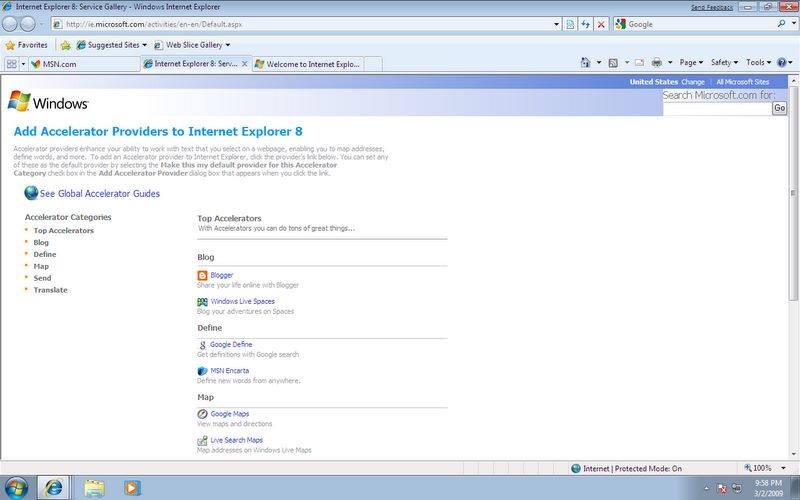Click the Forward navigation arrow
Screen dimensions: 800x500
click(28, 24)
